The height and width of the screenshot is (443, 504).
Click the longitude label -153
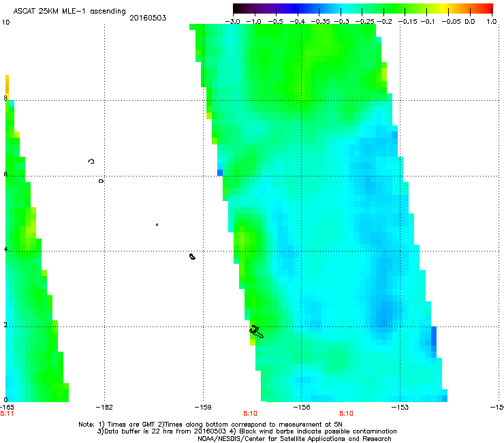click(x=400, y=408)
